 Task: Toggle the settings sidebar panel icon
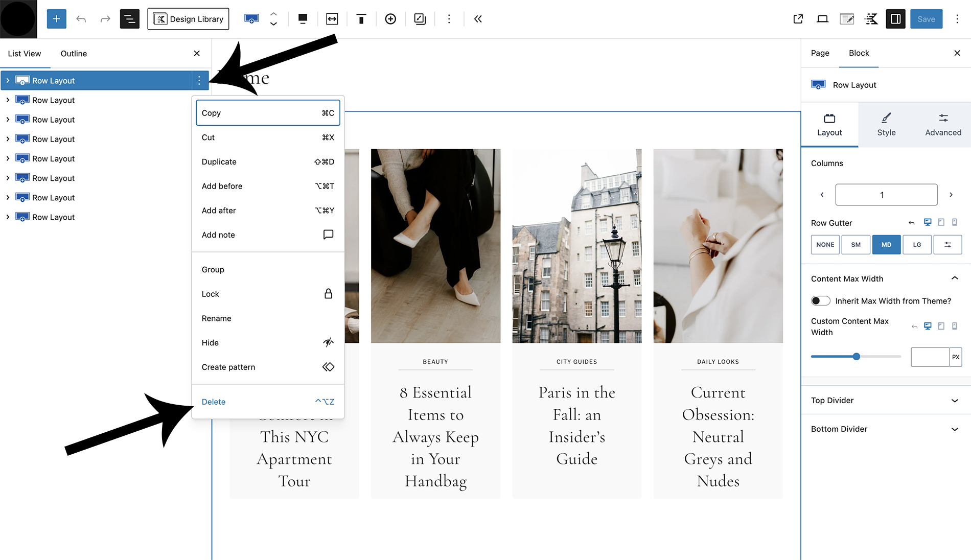click(895, 19)
